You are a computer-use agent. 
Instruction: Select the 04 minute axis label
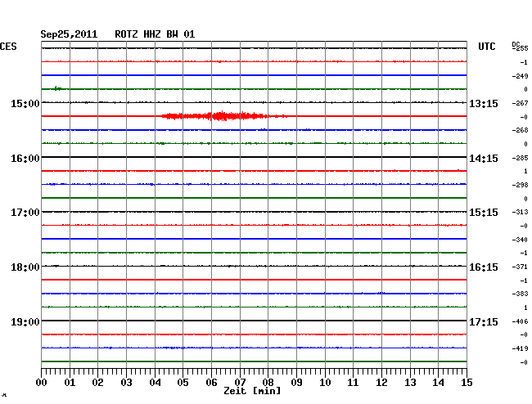(x=155, y=382)
